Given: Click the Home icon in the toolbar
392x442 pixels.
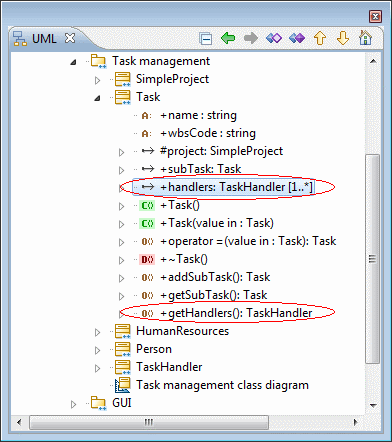Looking at the screenshot, I should click(x=365, y=38).
